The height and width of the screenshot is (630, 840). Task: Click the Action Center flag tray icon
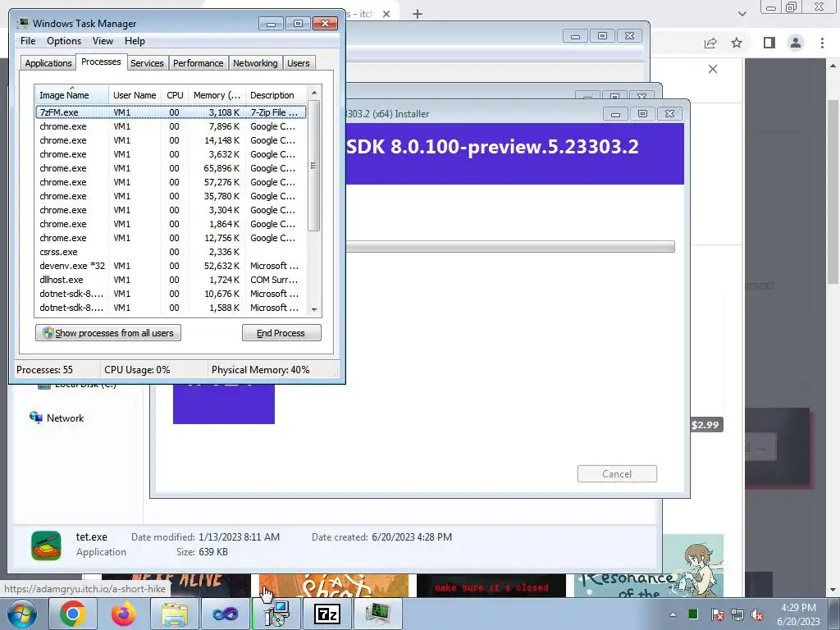pos(718,614)
